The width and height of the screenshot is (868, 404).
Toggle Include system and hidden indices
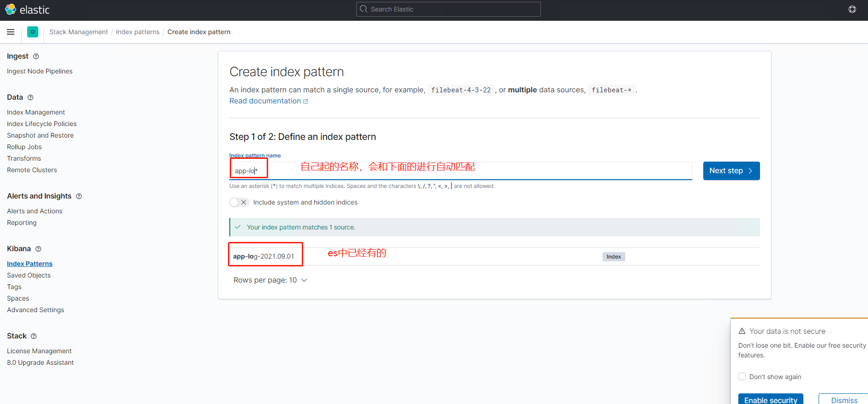[239, 202]
